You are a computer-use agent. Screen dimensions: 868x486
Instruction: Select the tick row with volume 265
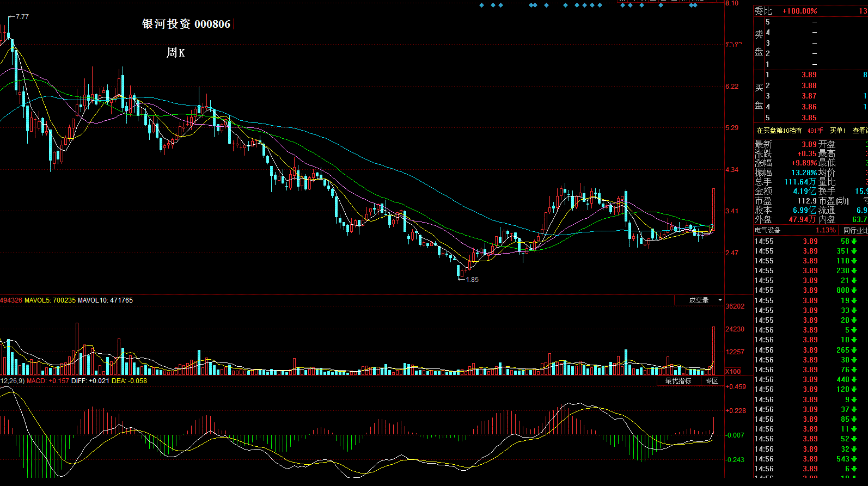tap(811, 350)
